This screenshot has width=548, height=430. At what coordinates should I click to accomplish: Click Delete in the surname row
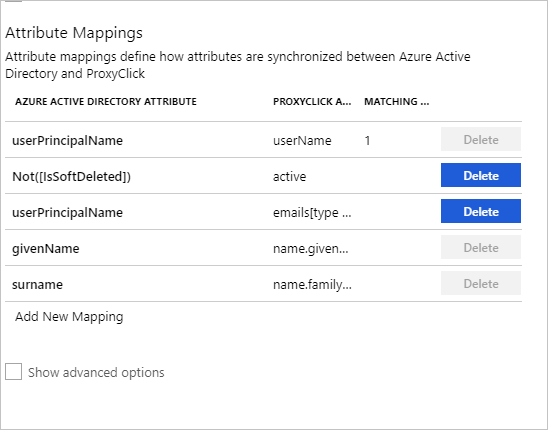[481, 283]
